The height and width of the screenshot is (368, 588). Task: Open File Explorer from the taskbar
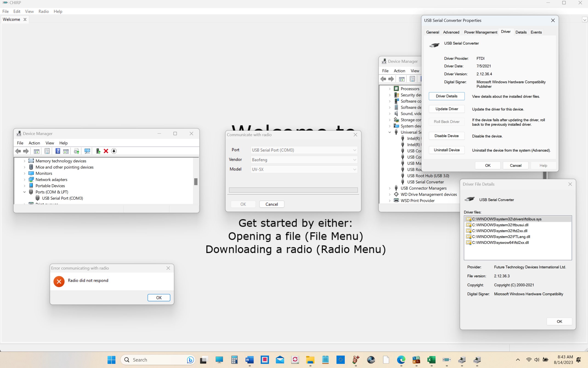tap(310, 360)
